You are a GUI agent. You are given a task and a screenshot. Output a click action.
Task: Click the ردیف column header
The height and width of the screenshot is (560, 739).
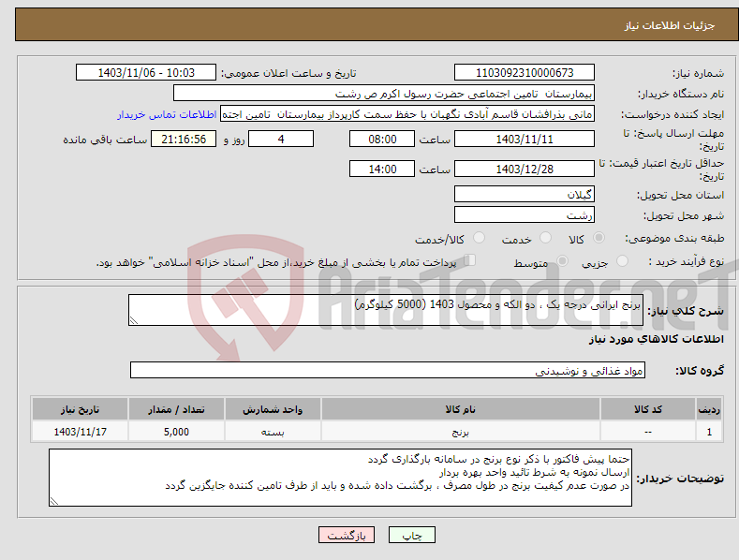709,409
